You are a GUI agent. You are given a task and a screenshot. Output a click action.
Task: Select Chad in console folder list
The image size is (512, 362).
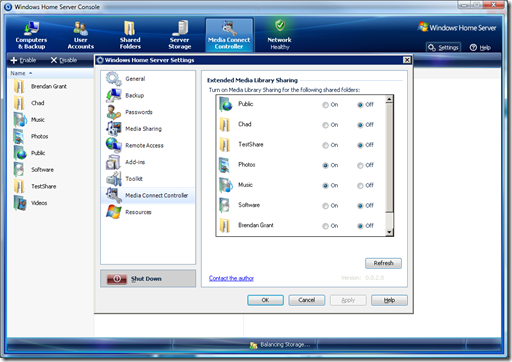point(38,103)
